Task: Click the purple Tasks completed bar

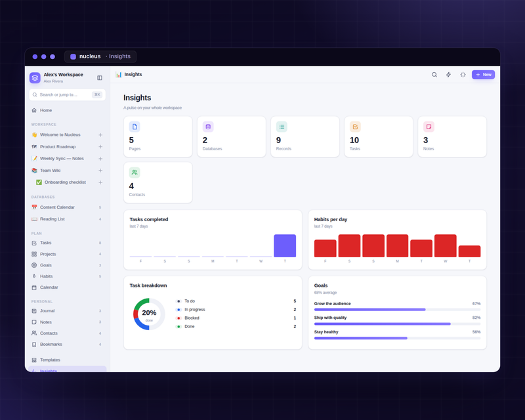Action: point(285,246)
